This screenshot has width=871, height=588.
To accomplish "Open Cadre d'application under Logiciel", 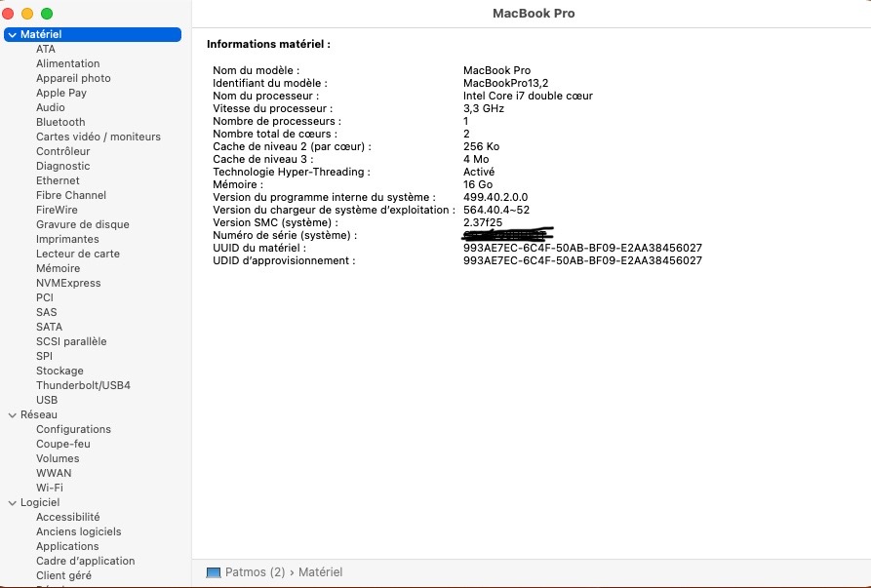I will pos(85,561).
